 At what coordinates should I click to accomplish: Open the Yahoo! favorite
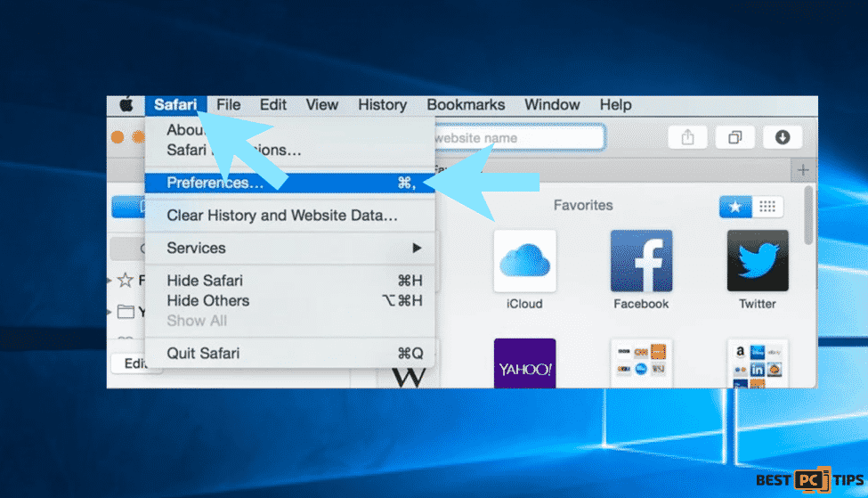(x=524, y=363)
